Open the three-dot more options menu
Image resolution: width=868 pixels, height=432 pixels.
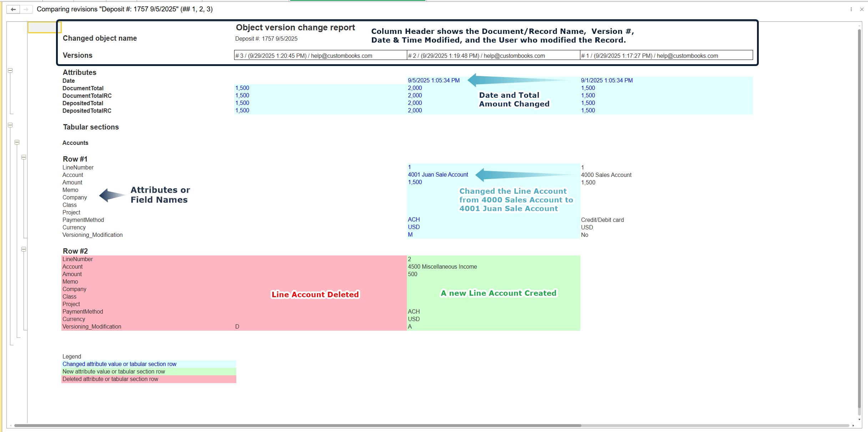pyautogui.click(x=851, y=9)
